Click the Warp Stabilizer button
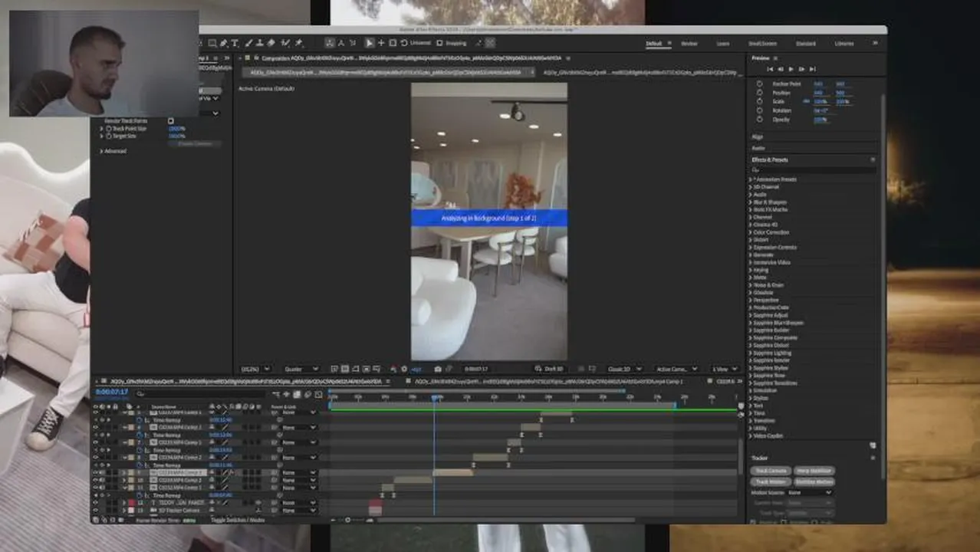980x552 pixels. 814,471
